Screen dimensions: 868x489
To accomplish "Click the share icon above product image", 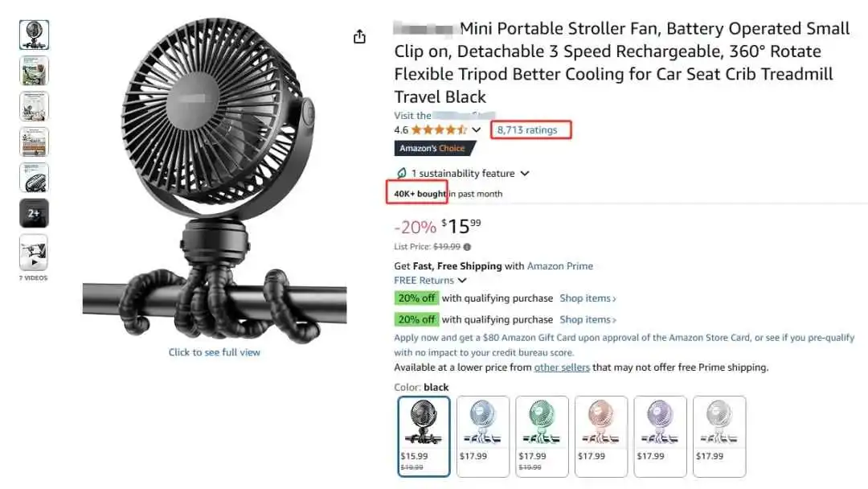I will (359, 36).
